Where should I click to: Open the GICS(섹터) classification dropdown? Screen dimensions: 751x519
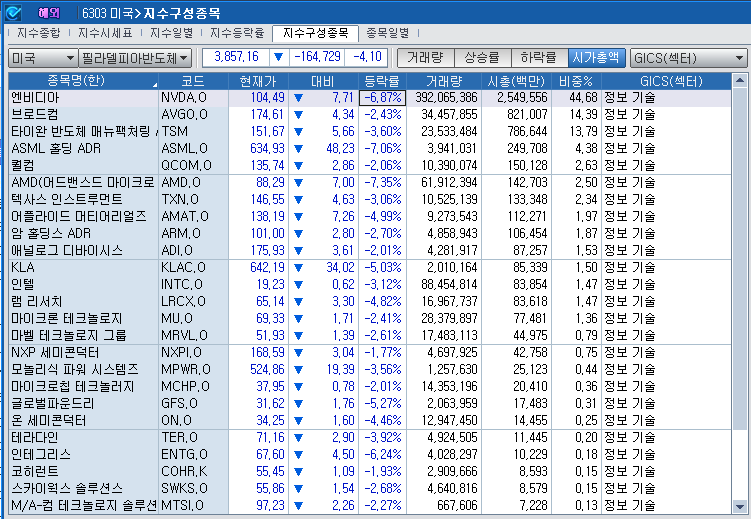[688, 58]
